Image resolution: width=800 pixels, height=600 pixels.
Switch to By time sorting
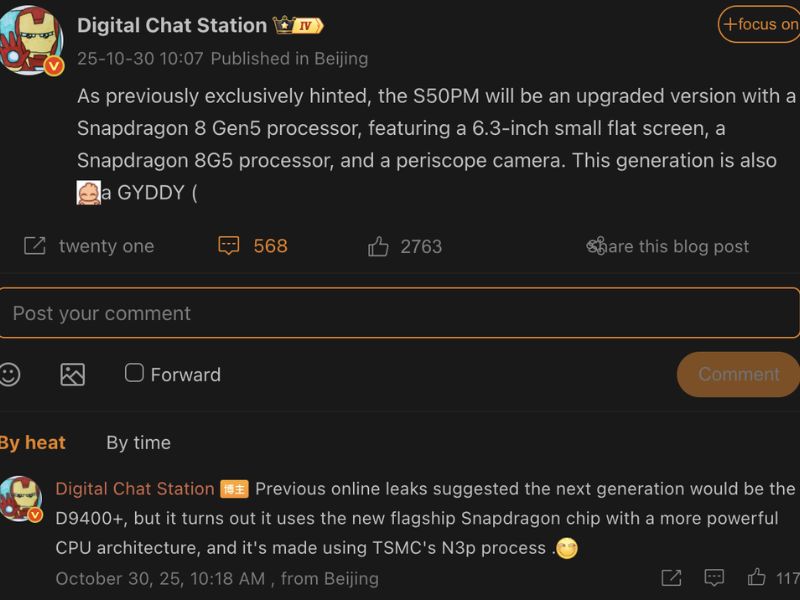click(138, 443)
